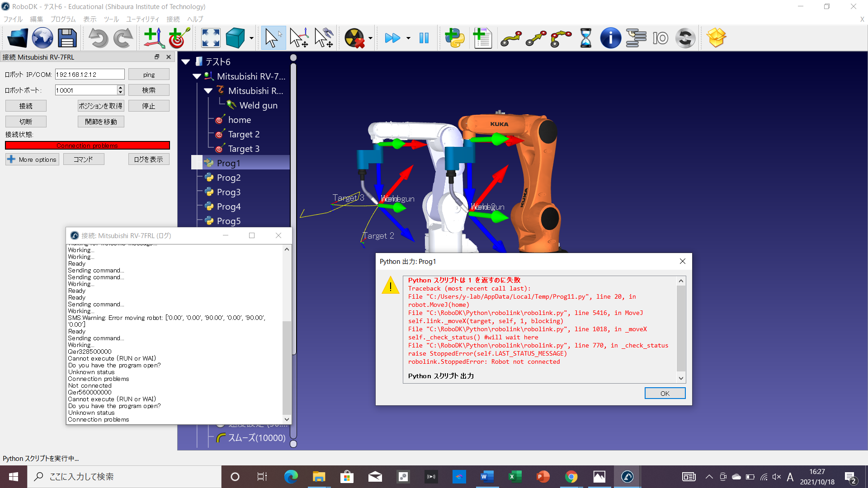The width and height of the screenshot is (868, 488).
Task: Click the Save station floppy icon
Action: coord(67,38)
